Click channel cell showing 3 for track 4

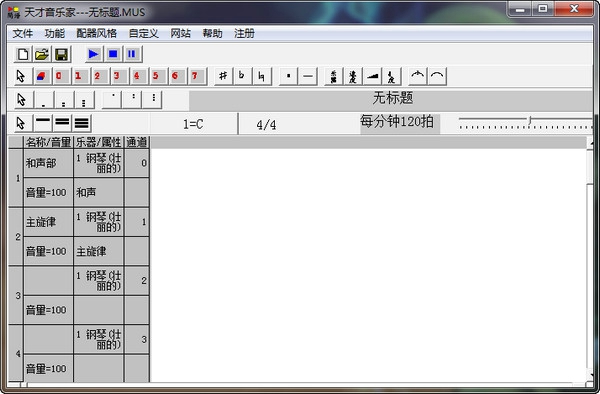coord(137,340)
